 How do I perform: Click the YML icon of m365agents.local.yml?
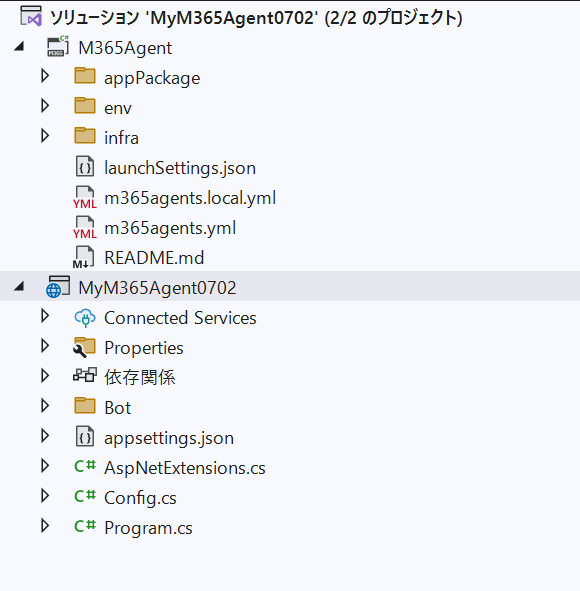click(85, 197)
